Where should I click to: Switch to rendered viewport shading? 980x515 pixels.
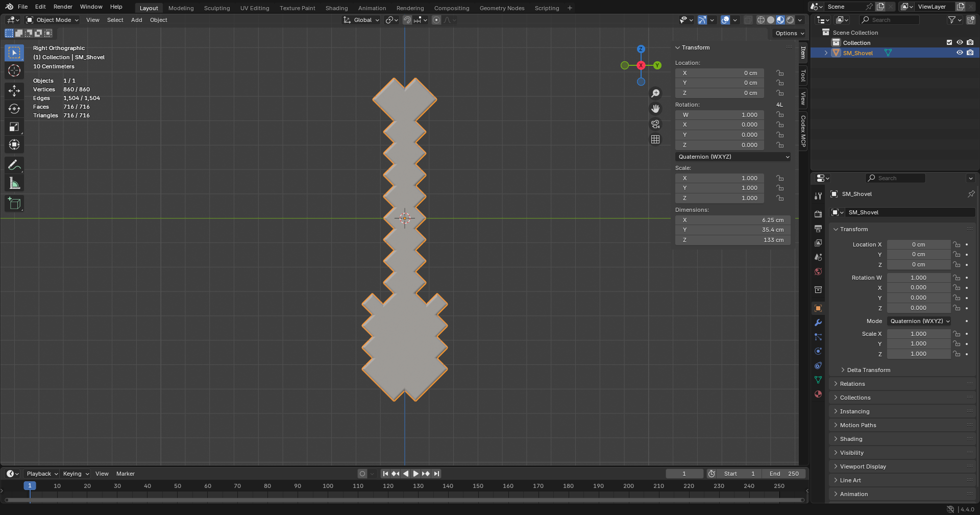coord(790,20)
